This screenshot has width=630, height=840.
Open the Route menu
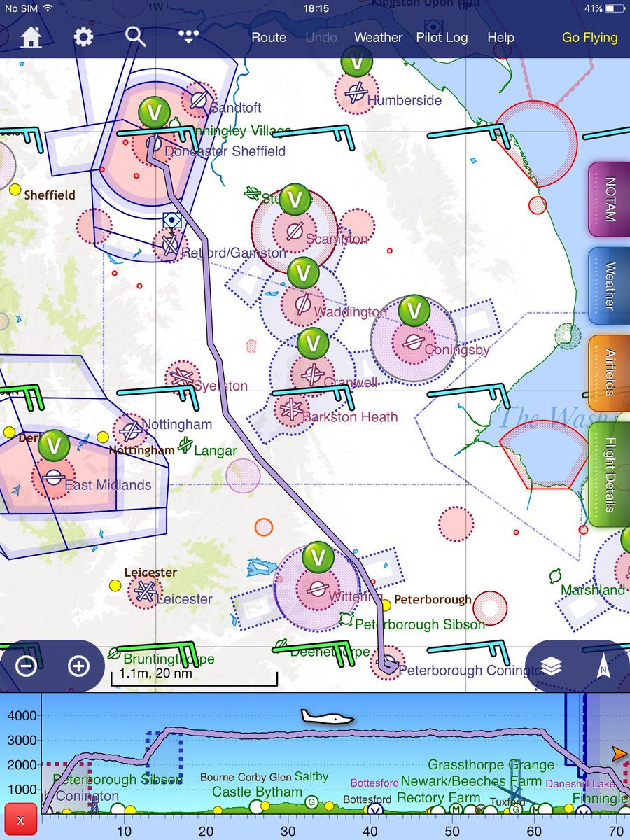(269, 37)
